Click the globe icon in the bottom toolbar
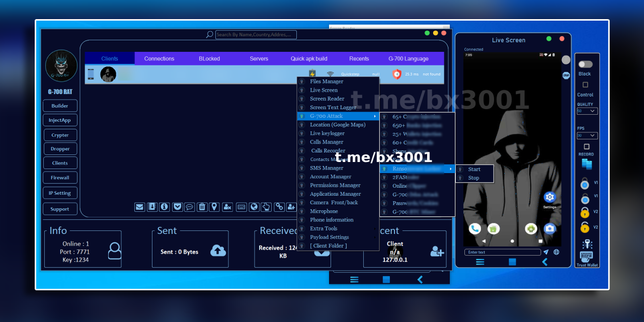The image size is (644, 322). (254, 207)
